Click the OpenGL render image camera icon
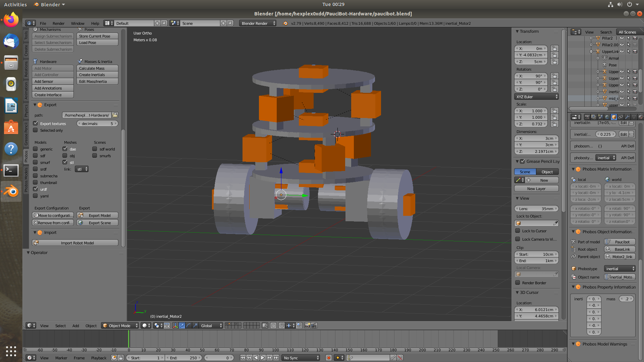644x362 pixels. click(307, 325)
